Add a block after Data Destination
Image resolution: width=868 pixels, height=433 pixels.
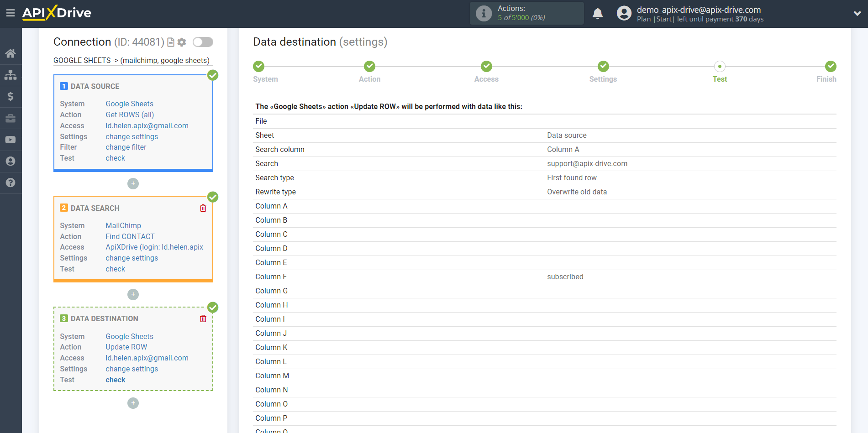click(x=133, y=403)
